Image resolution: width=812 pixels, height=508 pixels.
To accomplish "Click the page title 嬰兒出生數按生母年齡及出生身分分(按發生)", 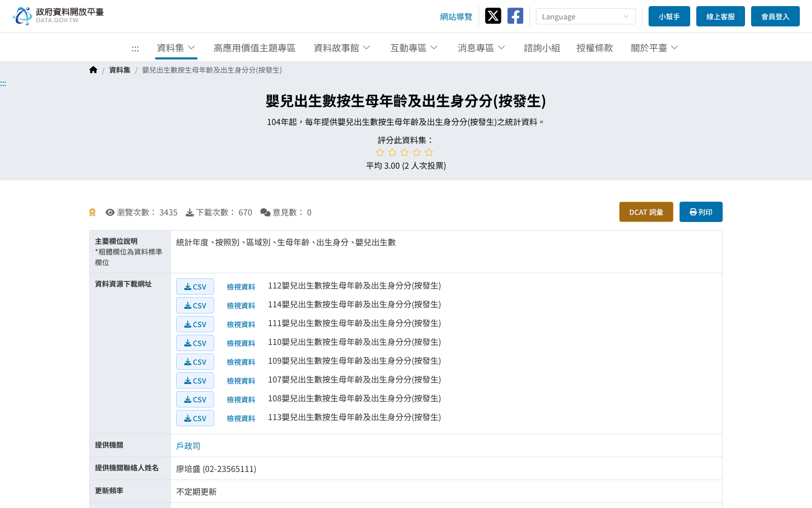I will pyautogui.click(x=406, y=101).
